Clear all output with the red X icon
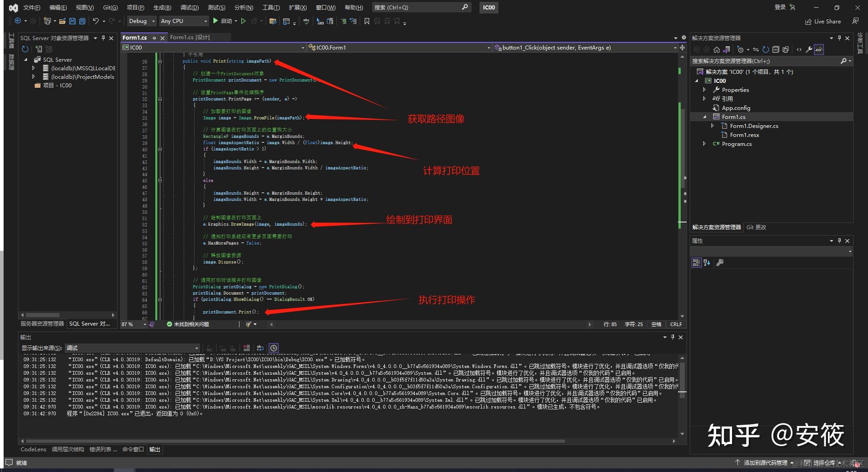This screenshot has height=472, width=868. (x=246, y=348)
